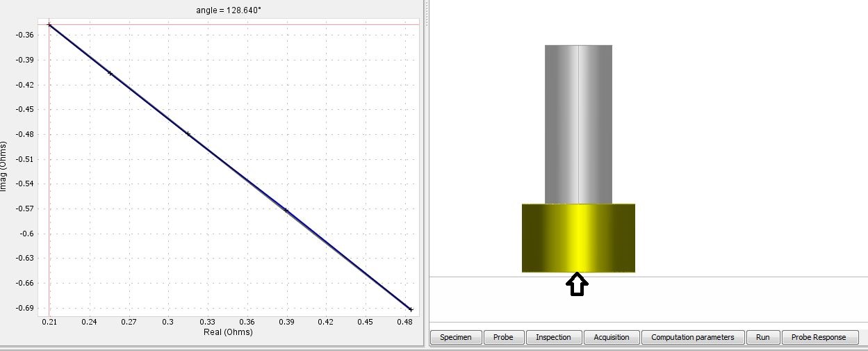The image size is (868, 351).
Task: Select the gray cylinder in 3D view
Action: click(578, 124)
